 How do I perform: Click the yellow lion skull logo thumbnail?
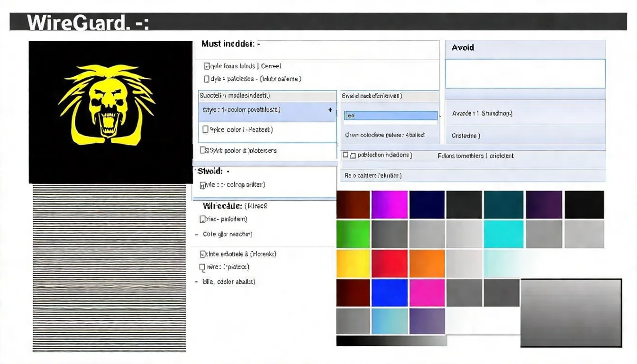tap(110, 112)
